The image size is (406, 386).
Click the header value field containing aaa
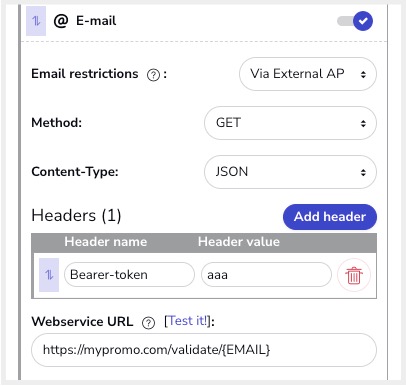tap(266, 275)
